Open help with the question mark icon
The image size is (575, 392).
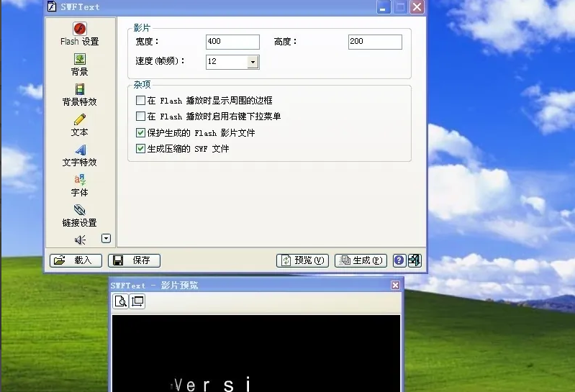(399, 260)
